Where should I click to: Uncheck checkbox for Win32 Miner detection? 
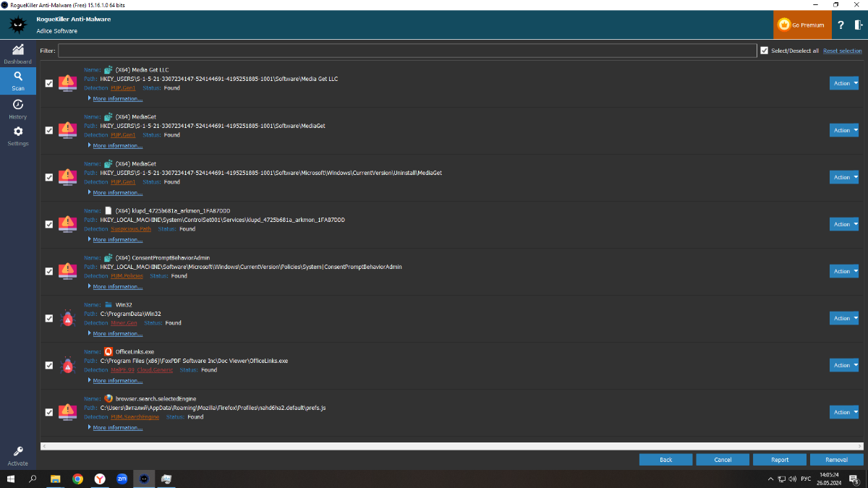click(49, 318)
